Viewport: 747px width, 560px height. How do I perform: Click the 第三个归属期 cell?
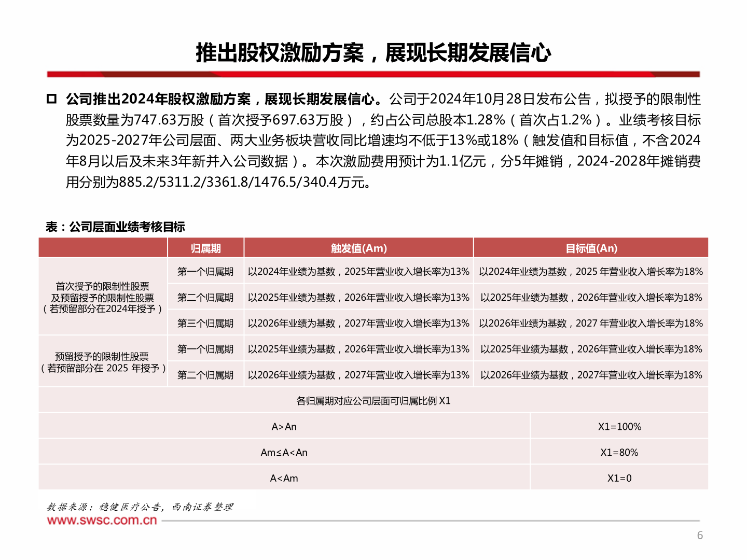click(x=205, y=323)
